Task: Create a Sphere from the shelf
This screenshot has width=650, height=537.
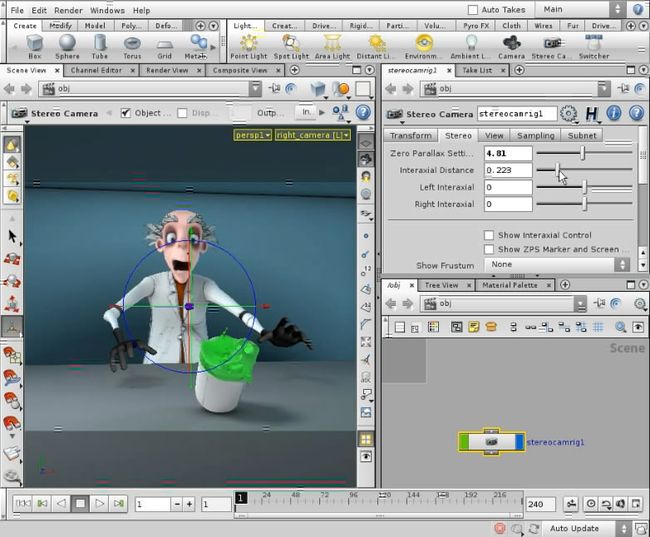Action: point(67,47)
